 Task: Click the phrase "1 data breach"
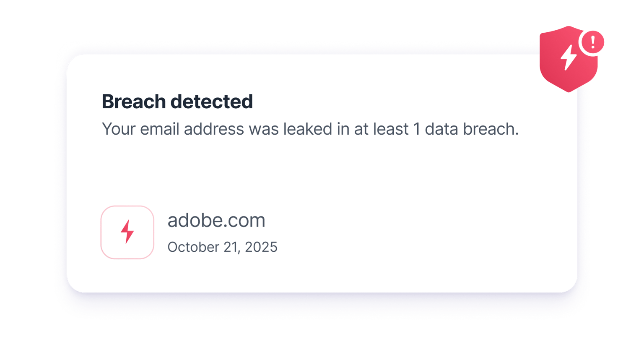(x=465, y=129)
